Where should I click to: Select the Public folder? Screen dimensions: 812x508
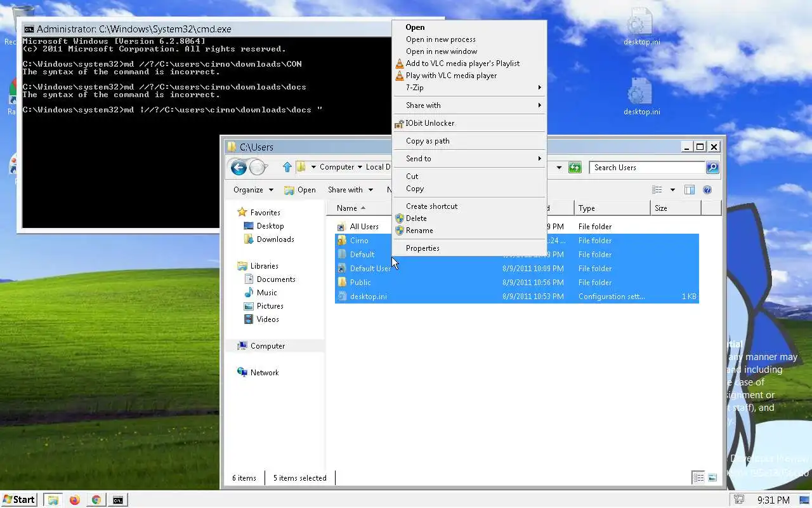click(360, 283)
